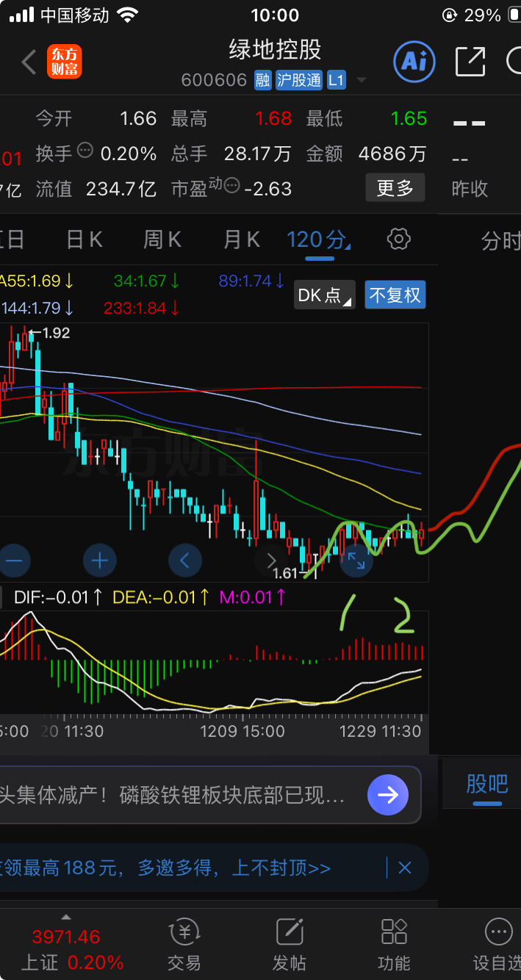Tap the 换手 info circle icon
Image resolution: width=521 pixels, height=980 pixels.
(x=85, y=151)
